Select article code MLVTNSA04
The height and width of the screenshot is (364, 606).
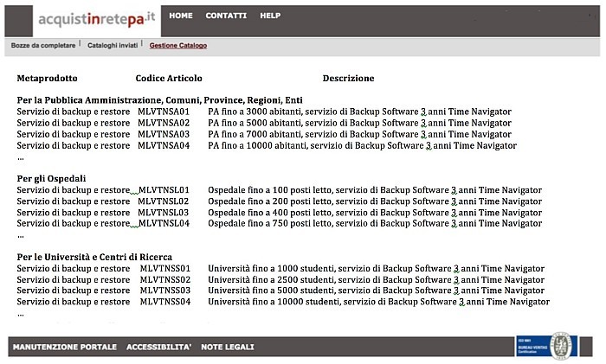(164, 145)
